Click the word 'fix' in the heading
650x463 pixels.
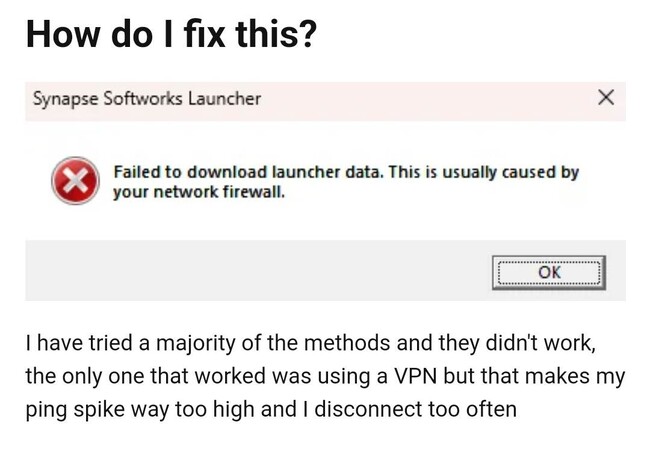[x=205, y=34]
